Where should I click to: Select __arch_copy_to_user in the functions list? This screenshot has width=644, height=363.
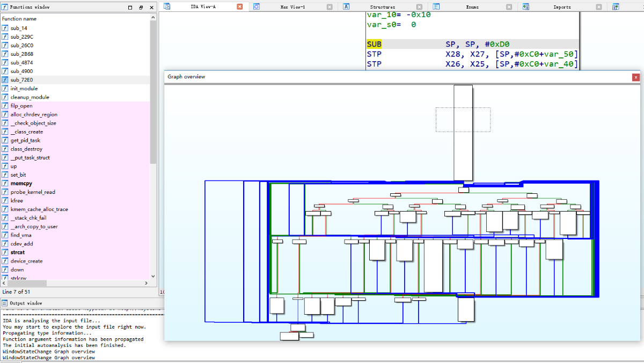[x=75, y=227]
